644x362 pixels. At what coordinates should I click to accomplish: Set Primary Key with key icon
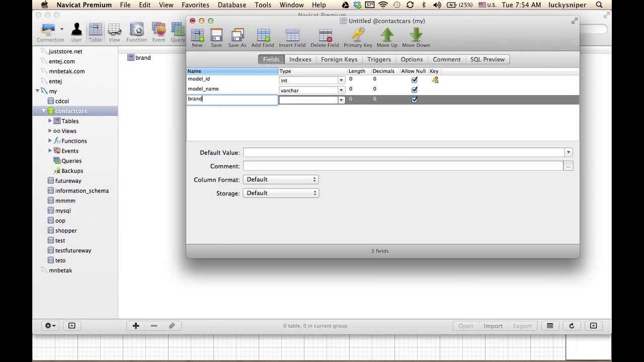pyautogui.click(x=358, y=35)
